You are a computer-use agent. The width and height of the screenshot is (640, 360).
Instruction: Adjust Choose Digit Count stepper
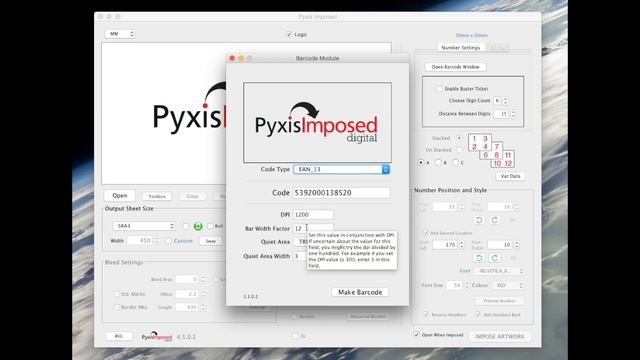tap(505, 100)
